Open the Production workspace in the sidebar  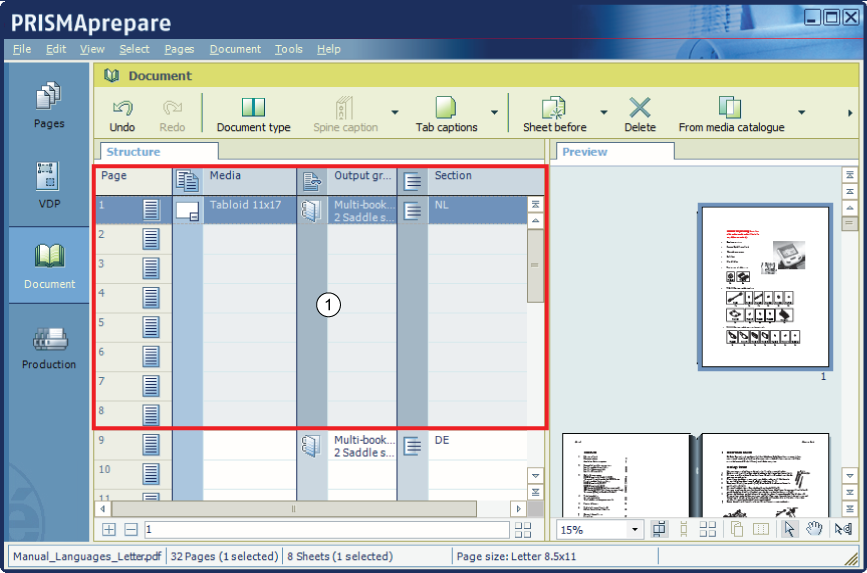[49, 346]
